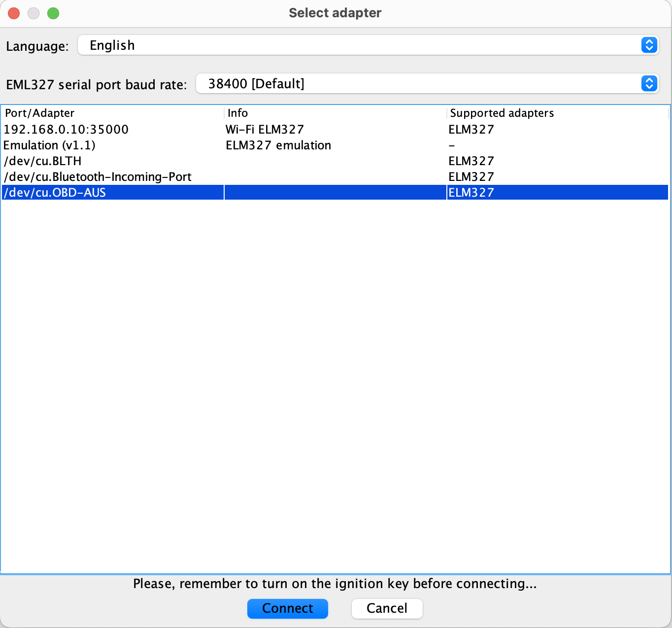The width and height of the screenshot is (672, 628).
Task: Click the Info column header
Action: (x=336, y=113)
